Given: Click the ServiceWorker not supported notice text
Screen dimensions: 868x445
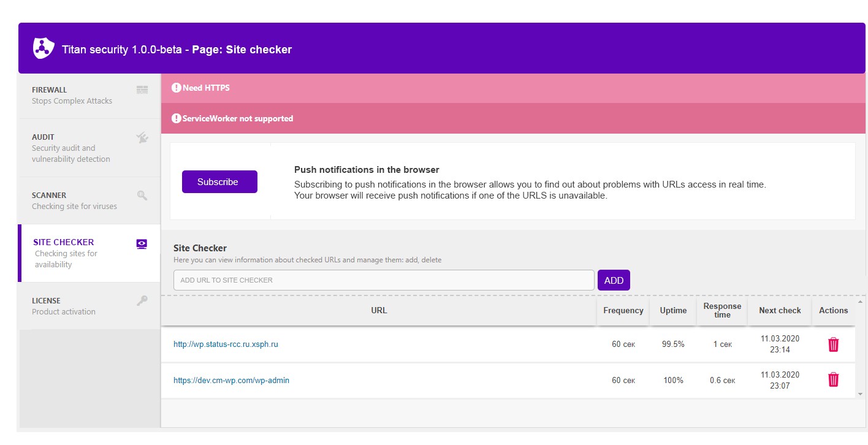Looking at the screenshot, I should tap(238, 118).
